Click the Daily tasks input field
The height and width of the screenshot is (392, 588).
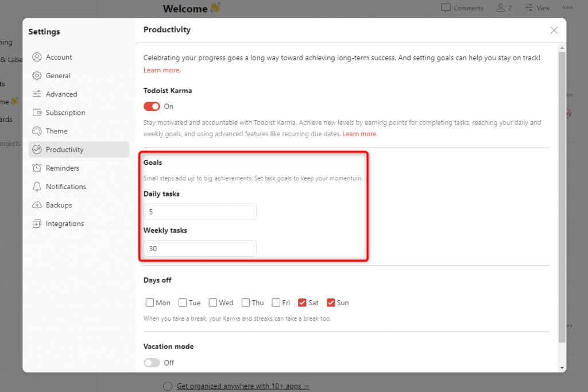coord(200,212)
